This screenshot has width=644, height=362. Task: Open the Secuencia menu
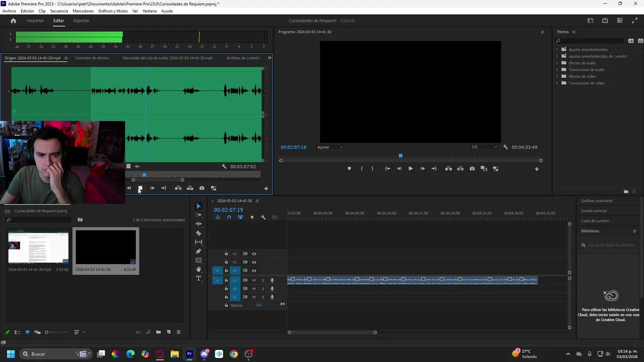59,11
